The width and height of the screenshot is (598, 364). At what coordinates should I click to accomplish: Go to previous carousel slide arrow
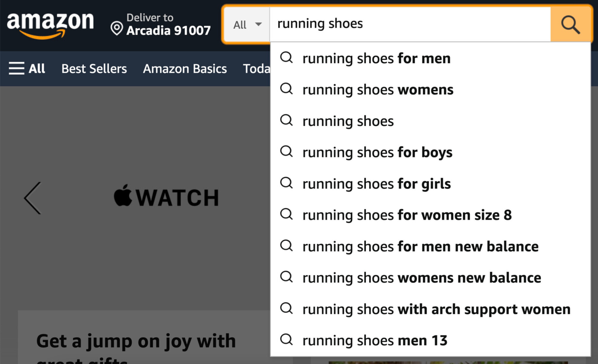tap(32, 198)
